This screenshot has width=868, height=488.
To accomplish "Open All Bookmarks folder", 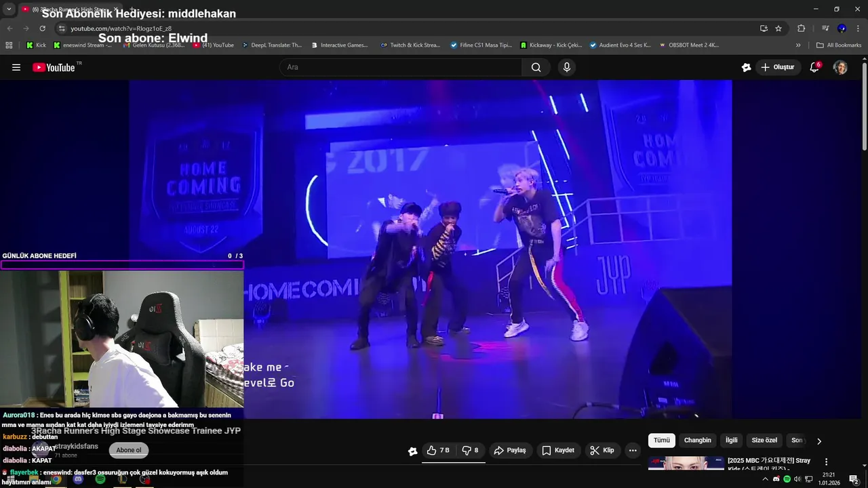I will 839,45.
